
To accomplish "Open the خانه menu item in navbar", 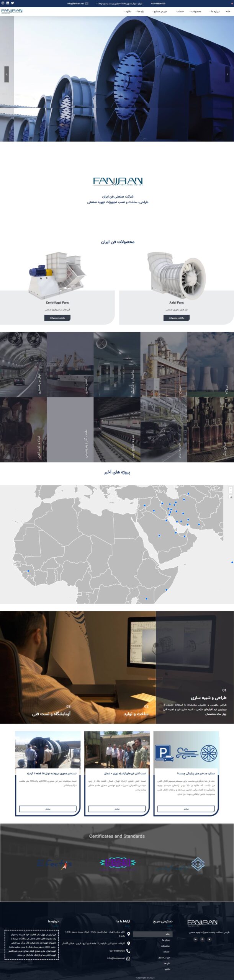I will [x=228, y=11].
